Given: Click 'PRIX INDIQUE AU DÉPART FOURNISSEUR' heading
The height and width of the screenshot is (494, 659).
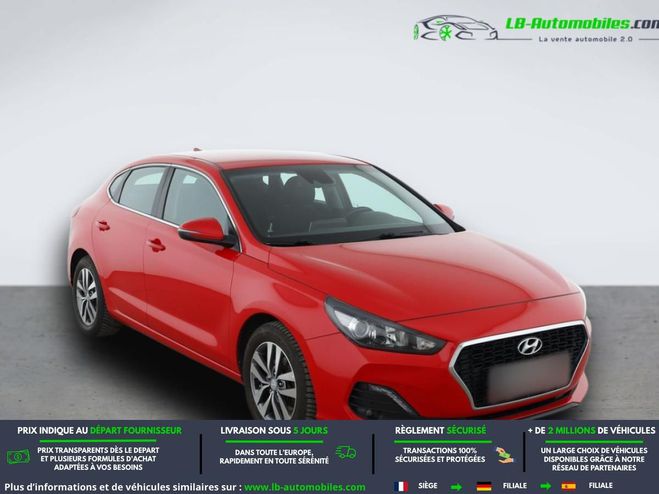Looking at the screenshot, I should pos(100,431).
